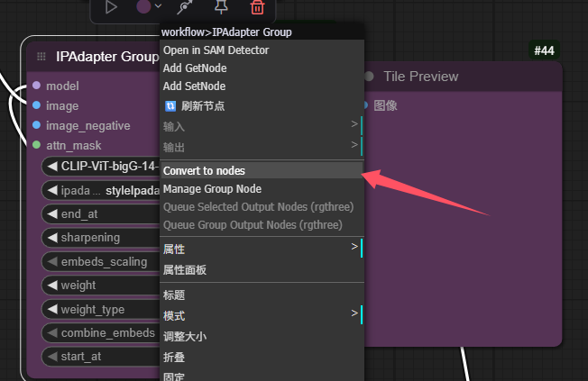
Task: Click the embeds_scaling combo field
Action: tap(101, 261)
